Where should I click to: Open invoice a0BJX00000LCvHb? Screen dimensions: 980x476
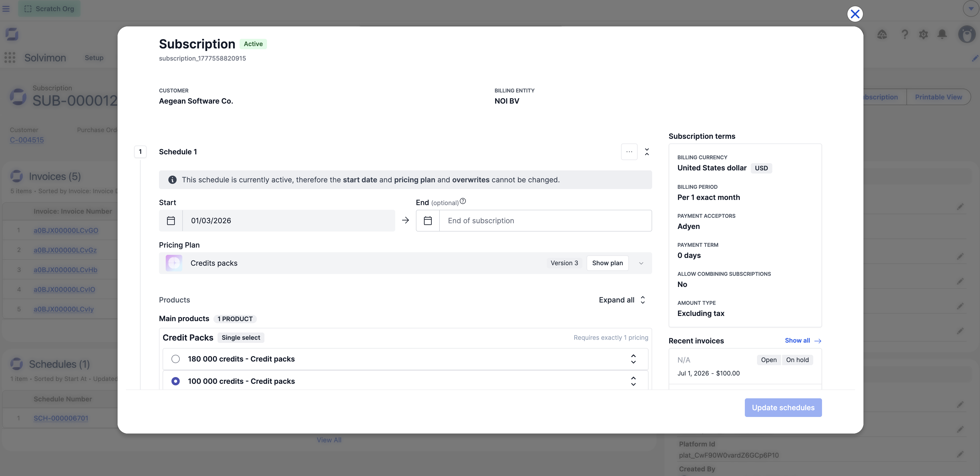tap(66, 270)
